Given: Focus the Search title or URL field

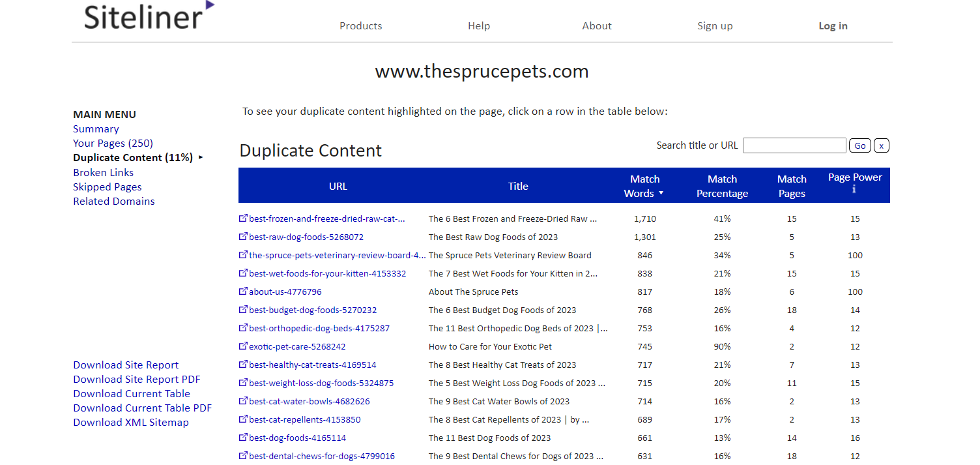Looking at the screenshot, I should [794, 145].
